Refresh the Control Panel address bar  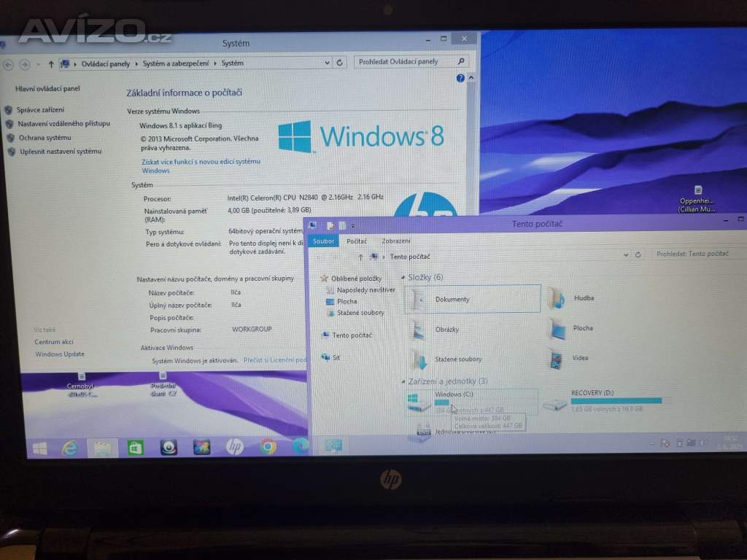click(340, 63)
